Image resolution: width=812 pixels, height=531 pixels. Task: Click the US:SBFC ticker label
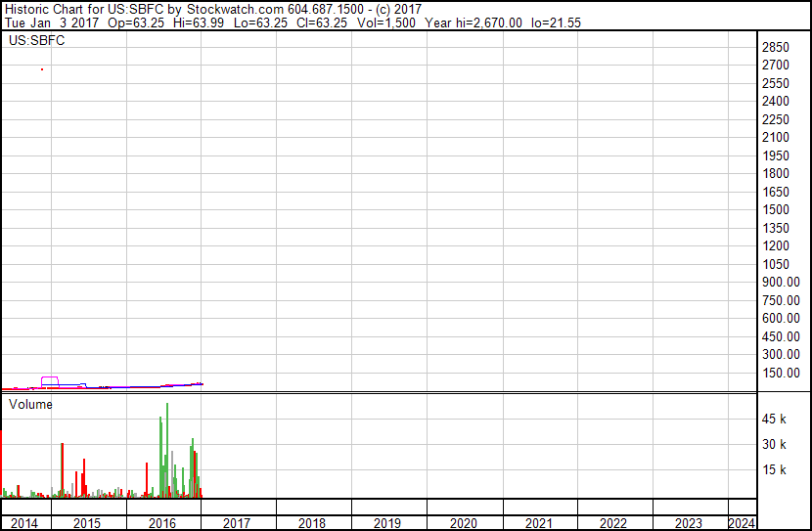coord(36,41)
